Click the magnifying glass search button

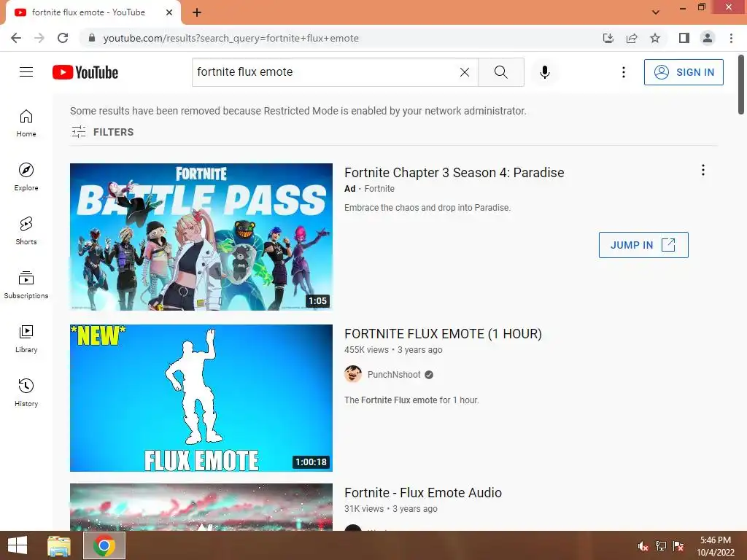pos(500,72)
